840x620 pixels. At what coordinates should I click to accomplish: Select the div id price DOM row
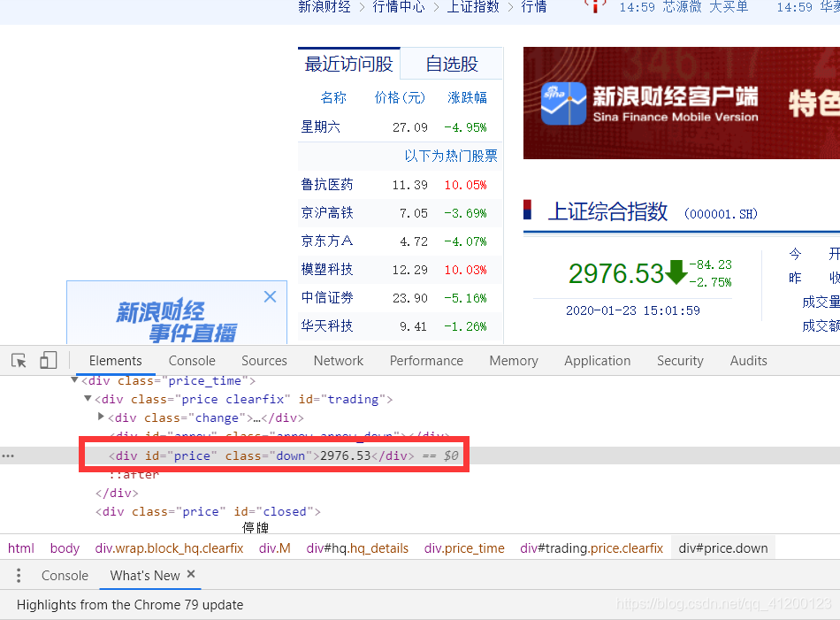(x=420, y=455)
